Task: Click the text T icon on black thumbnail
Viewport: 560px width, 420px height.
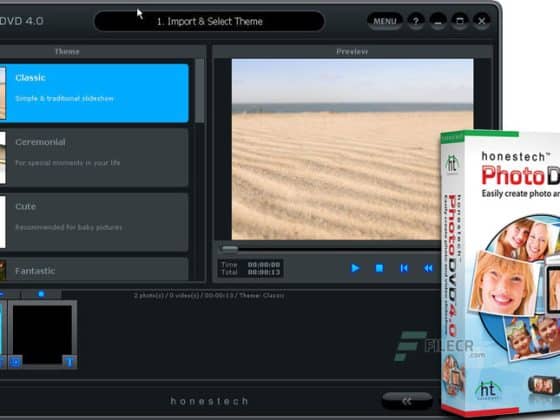Action: (69, 362)
